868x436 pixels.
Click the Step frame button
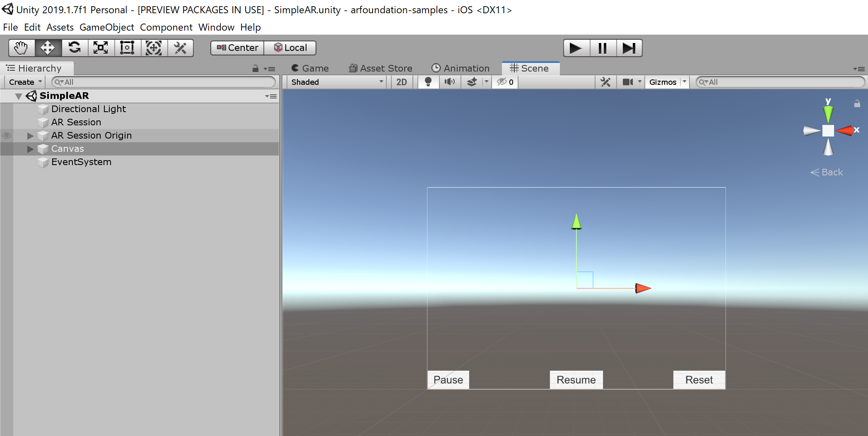[x=629, y=48]
